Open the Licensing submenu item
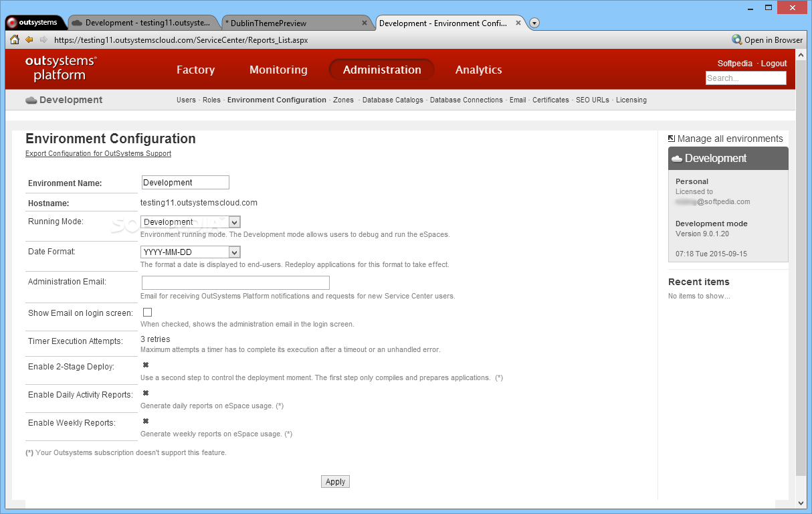Screen dimensions: 812x514 coord(631,100)
